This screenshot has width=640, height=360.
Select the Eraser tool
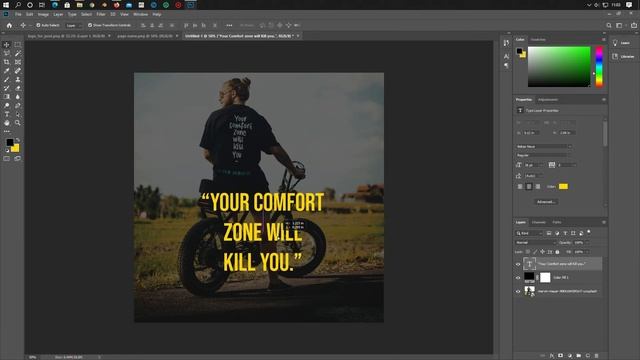18,88
